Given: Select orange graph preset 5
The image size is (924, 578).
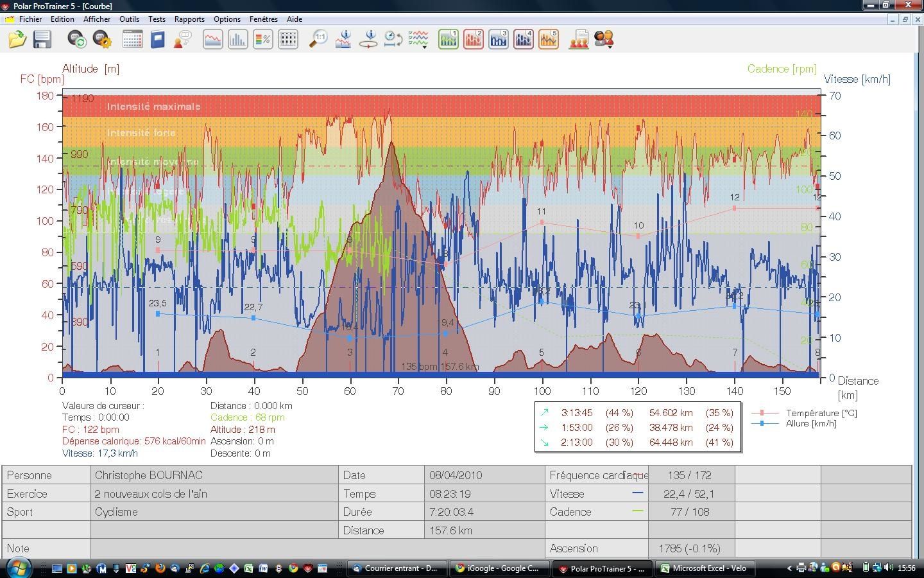Looking at the screenshot, I should point(548,40).
